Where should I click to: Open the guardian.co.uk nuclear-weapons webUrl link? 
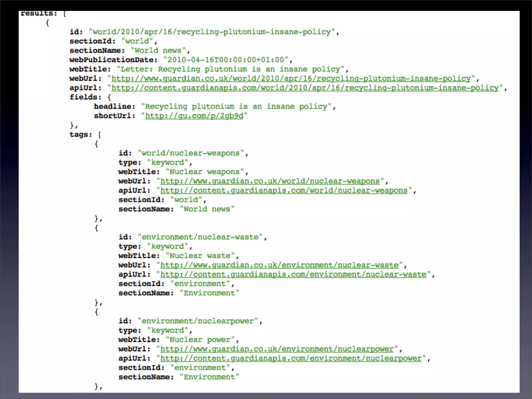(270, 181)
